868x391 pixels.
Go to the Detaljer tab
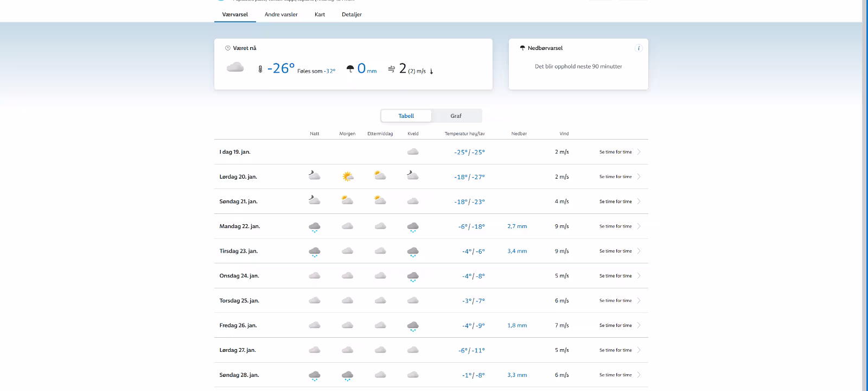coord(352,15)
